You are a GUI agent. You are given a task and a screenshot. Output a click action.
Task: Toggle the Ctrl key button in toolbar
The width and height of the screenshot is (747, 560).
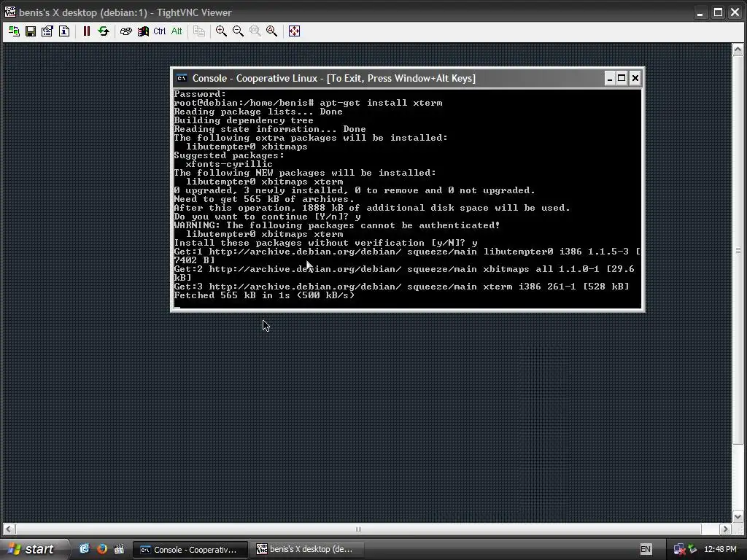[x=159, y=31]
